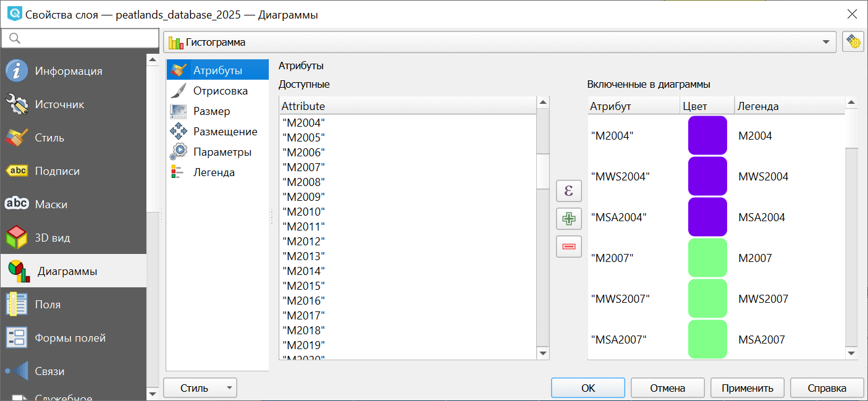Screen dimensions: 868x401
Task: Open the expression builder with the ε button
Action: point(568,191)
